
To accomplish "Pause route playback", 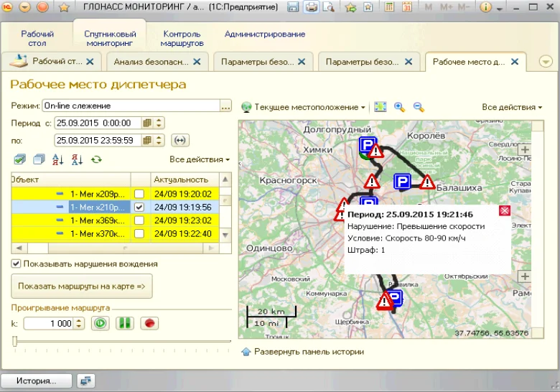I will pyautogui.click(x=125, y=323).
